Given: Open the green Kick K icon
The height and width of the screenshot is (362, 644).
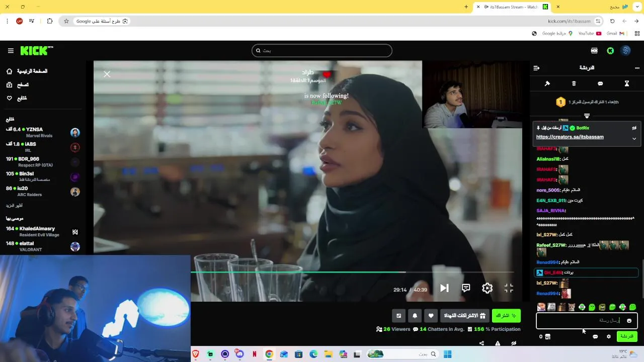Looking at the screenshot, I should click(x=610, y=51).
